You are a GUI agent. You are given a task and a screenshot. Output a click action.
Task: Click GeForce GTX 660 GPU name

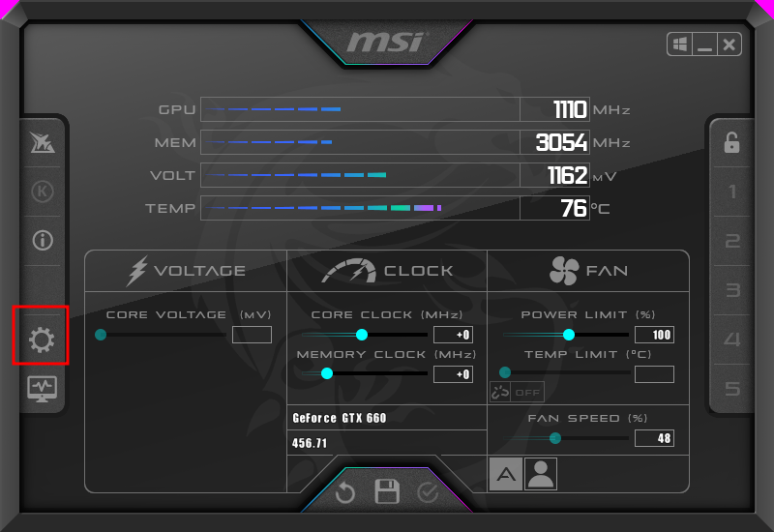(x=340, y=418)
